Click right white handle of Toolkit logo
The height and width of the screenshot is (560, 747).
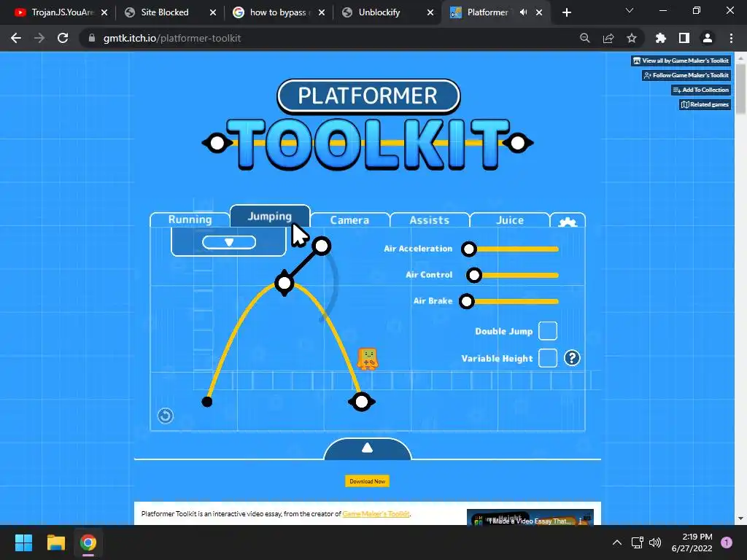tap(518, 143)
